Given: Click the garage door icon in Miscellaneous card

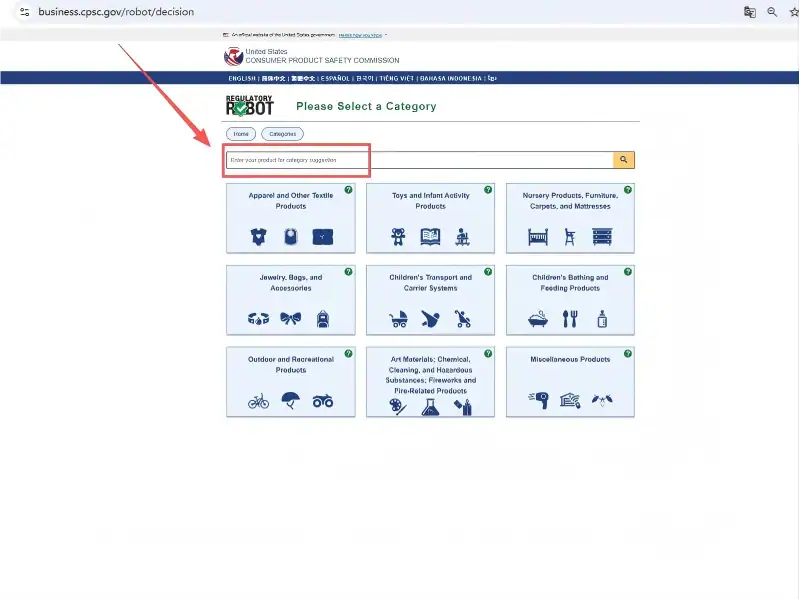Looking at the screenshot, I should point(570,400).
